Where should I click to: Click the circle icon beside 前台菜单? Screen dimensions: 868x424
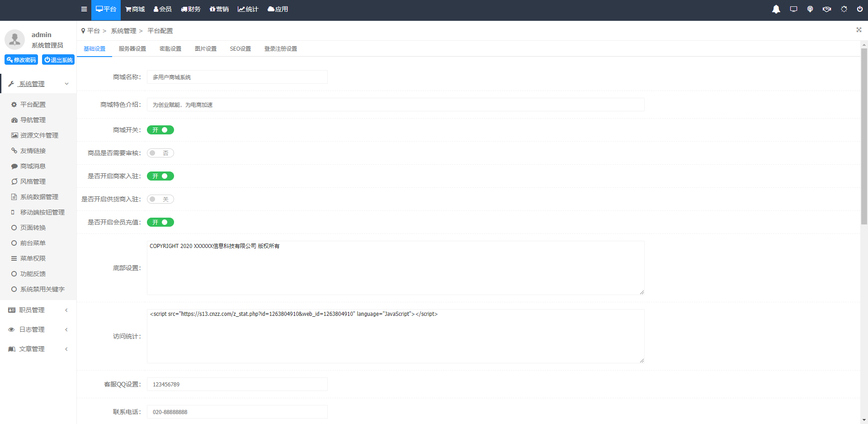coord(14,243)
